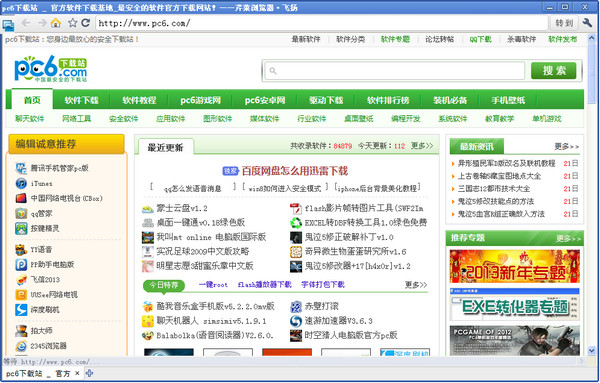
Task: Open the EXE转化器专题 banner
Action: 515,305
